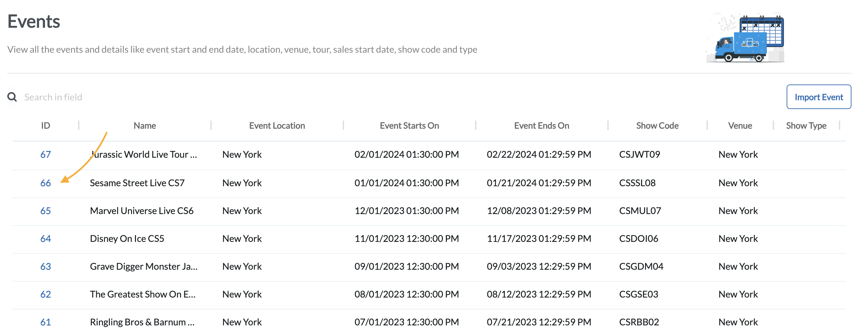Sort by Event Ends On header
Screen dimensions: 868x332
542,125
